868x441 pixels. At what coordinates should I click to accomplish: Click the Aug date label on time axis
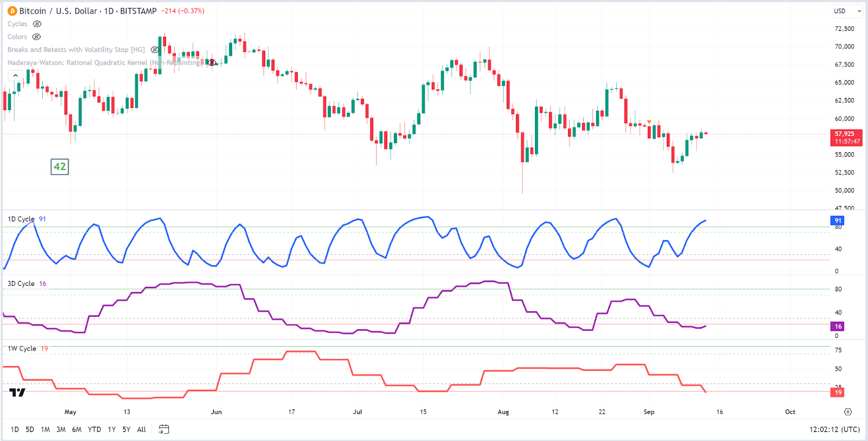point(503,412)
